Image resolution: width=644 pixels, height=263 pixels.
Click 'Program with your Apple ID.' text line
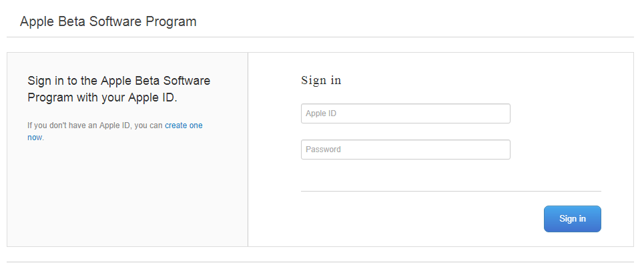point(102,98)
